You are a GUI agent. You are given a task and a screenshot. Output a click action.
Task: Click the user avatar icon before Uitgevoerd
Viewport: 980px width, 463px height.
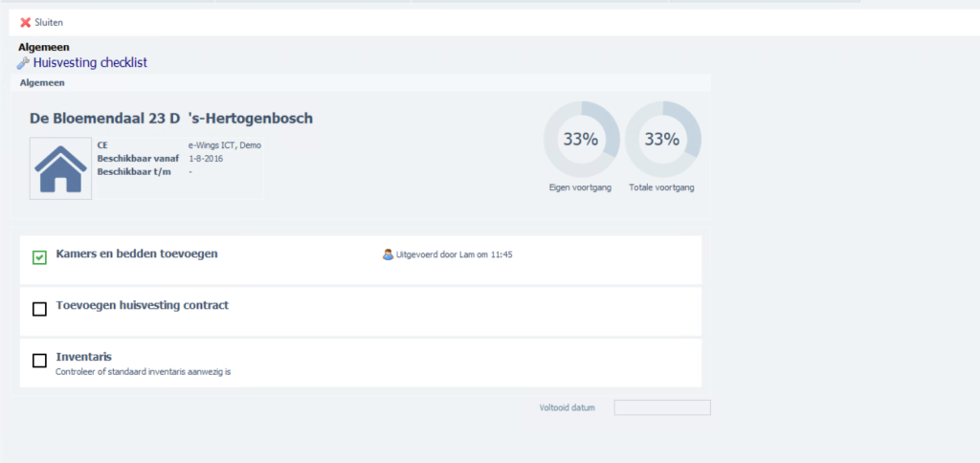click(388, 254)
